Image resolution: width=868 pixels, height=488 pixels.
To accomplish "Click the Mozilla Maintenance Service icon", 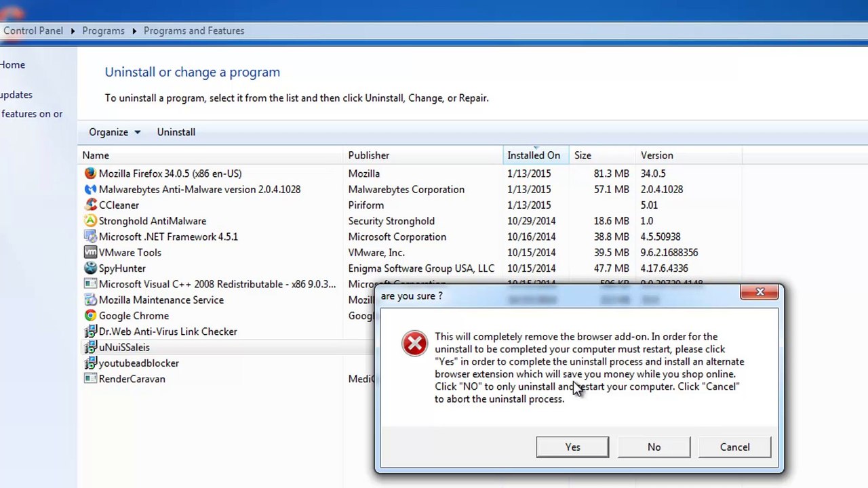I will [x=90, y=300].
